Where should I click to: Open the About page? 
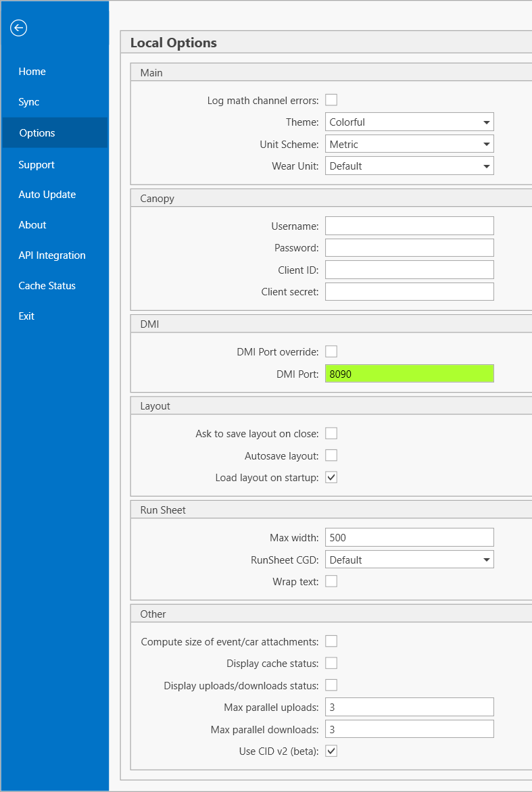tap(32, 225)
